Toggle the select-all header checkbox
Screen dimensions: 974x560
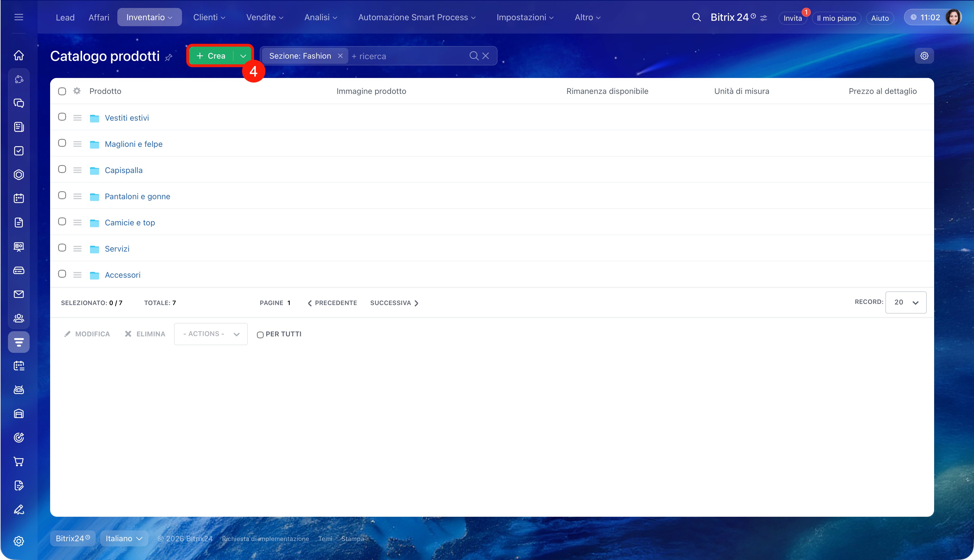click(x=62, y=91)
